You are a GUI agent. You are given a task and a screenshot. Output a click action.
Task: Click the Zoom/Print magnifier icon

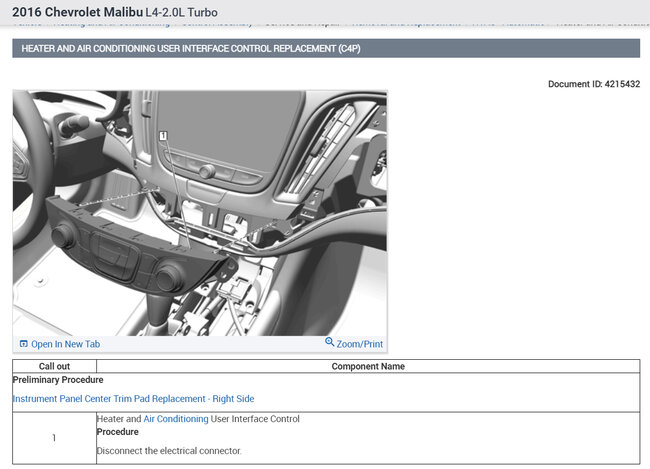pos(330,343)
